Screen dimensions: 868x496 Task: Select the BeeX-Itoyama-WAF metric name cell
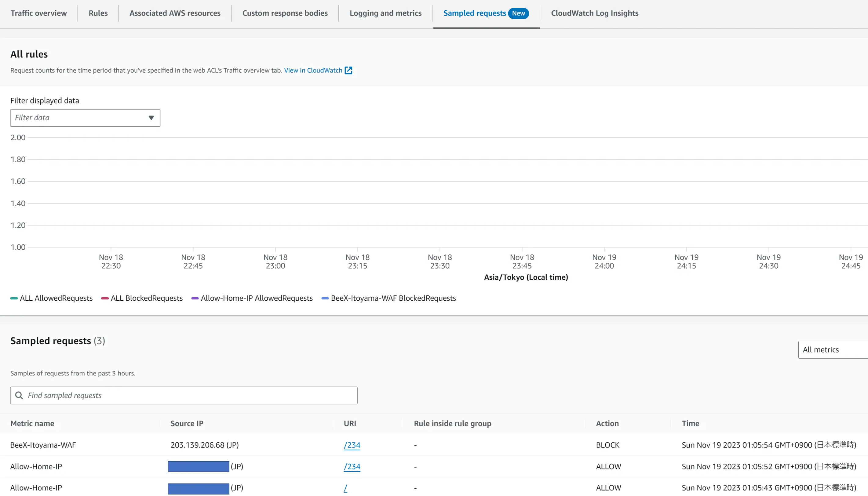(43, 445)
